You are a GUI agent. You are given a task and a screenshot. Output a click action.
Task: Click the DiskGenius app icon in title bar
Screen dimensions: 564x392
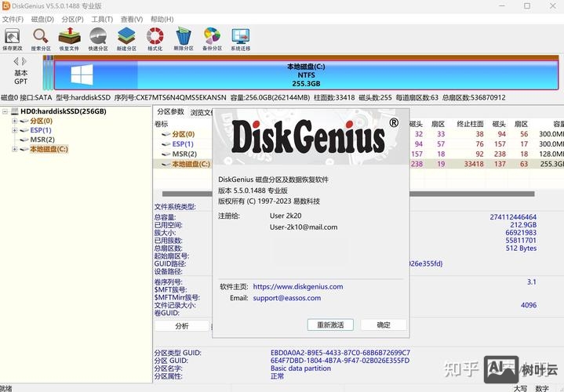pyautogui.click(x=5, y=5)
